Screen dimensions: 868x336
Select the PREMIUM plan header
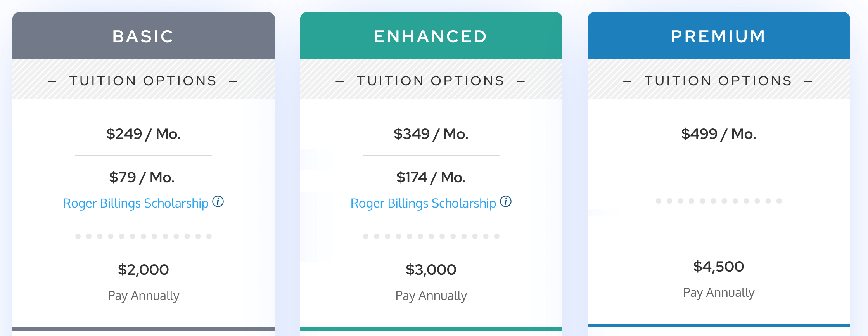[x=718, y=36]
